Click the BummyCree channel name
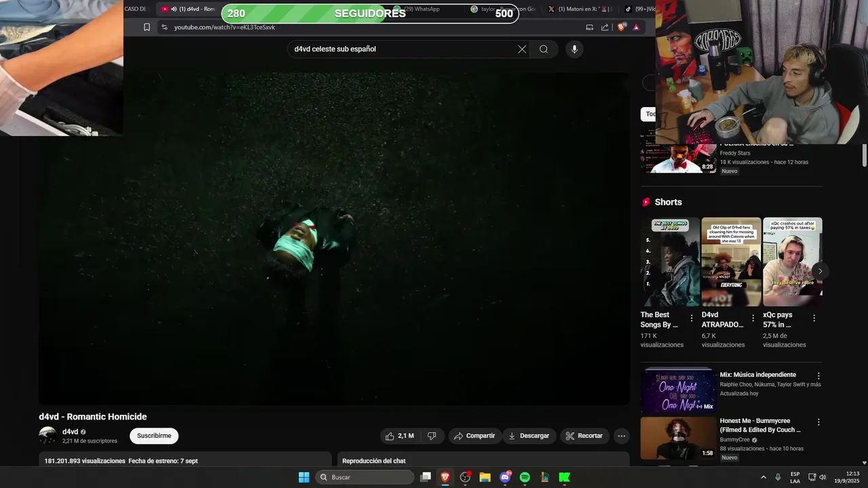The image size is (868, 488). (x=735, y=440)
